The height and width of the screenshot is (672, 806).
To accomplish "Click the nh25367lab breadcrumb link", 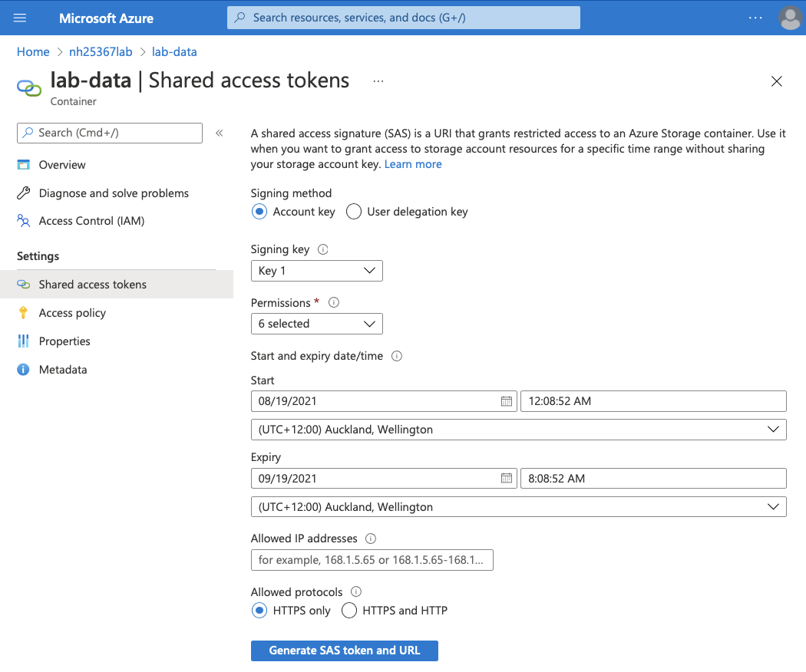I will tap(101, 52).
